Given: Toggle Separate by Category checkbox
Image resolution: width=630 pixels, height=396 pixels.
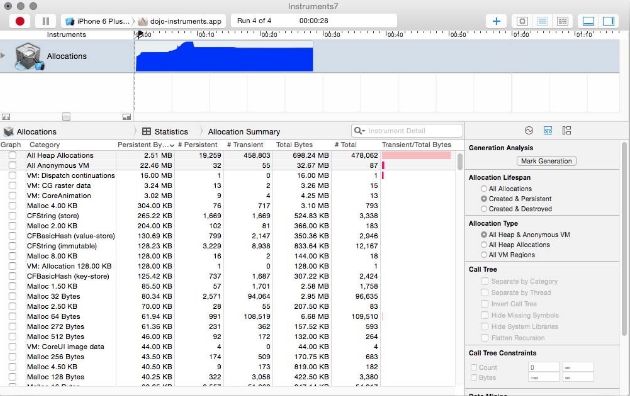Looking at the screenshot, I should tap(485, 281).
